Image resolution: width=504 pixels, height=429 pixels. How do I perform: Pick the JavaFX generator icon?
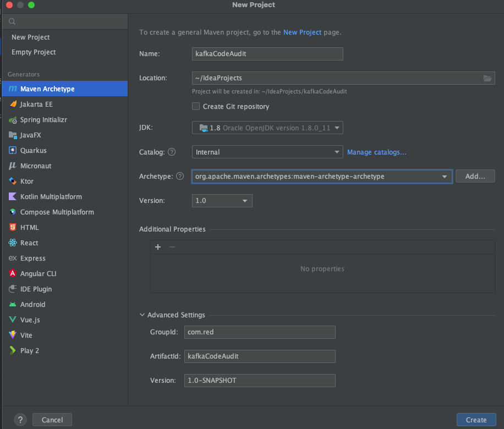point(13,135)
